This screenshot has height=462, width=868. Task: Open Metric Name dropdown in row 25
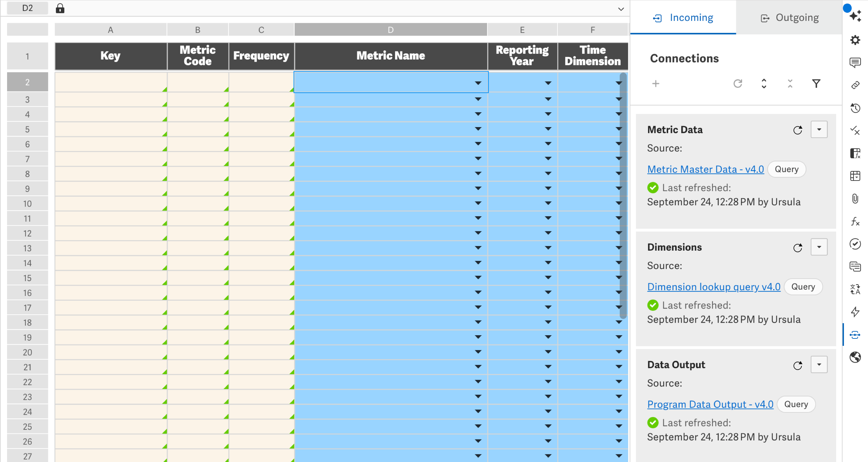click(478, 426)
